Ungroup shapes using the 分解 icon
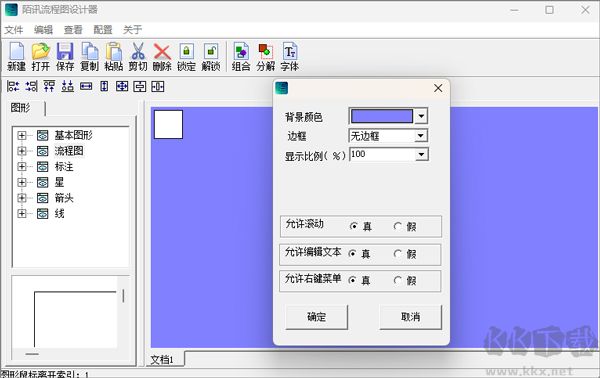This screenshot has height=378, width=600. 266,57
